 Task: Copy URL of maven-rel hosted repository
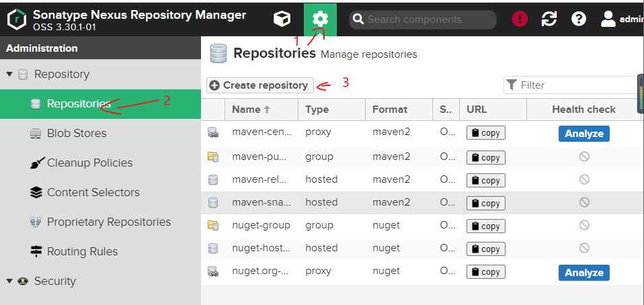pyautogui.click(x=486, y=181)
